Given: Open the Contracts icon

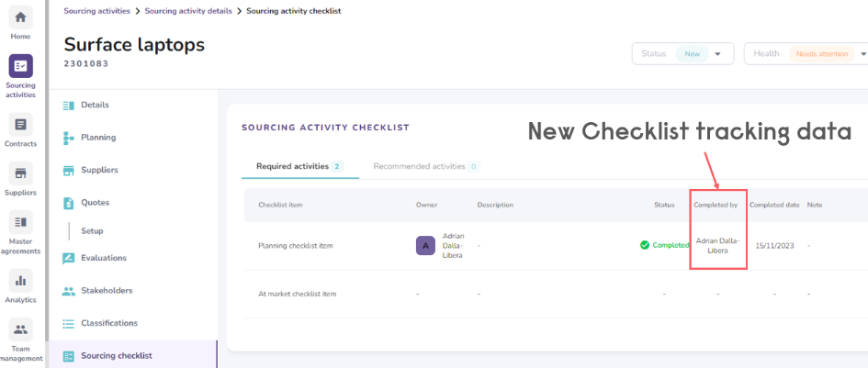Looking at the screenshot, I should coord(20,124).
